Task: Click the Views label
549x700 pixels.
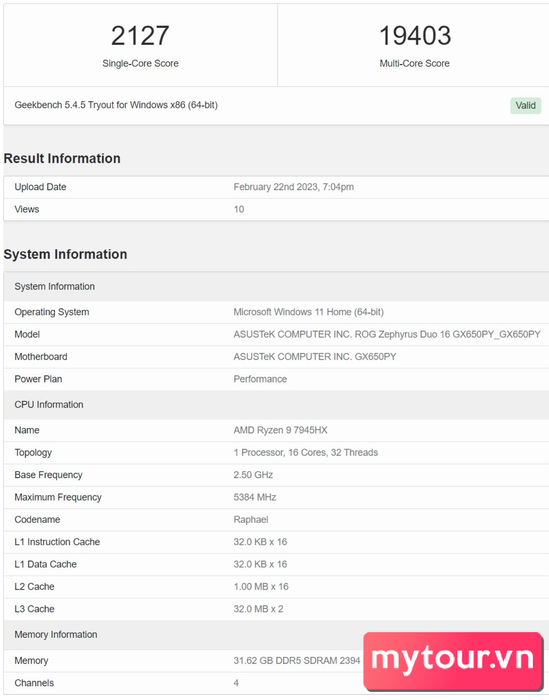Action: tap(27, 209)
